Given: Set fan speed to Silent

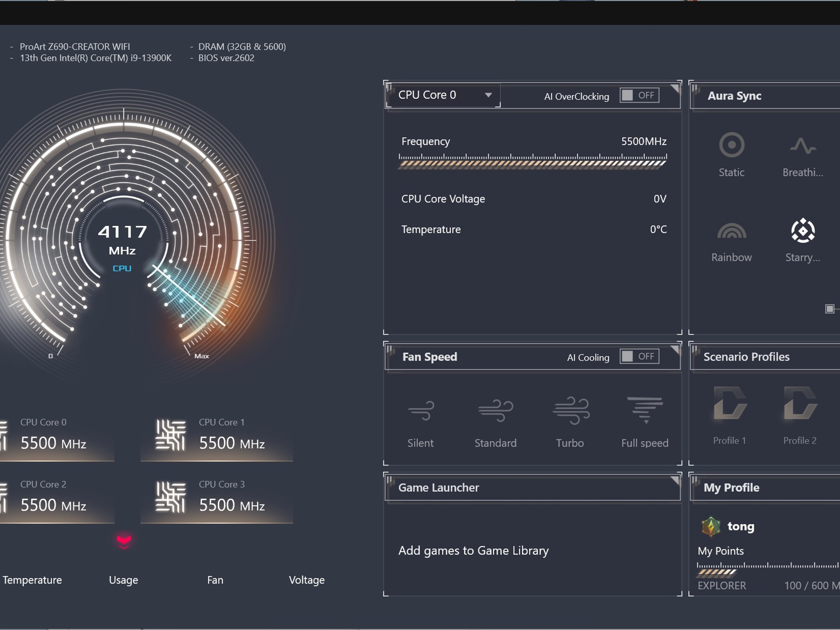Looking at the screenshot, I should (x=421, y=411).
